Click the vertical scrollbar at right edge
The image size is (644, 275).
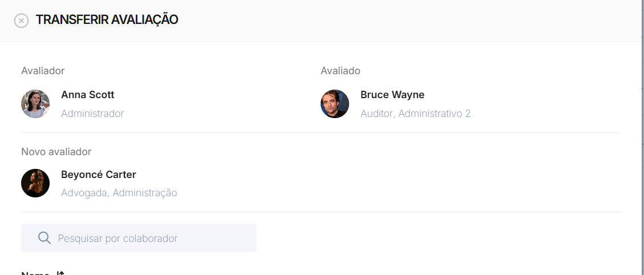pos(643,137)
